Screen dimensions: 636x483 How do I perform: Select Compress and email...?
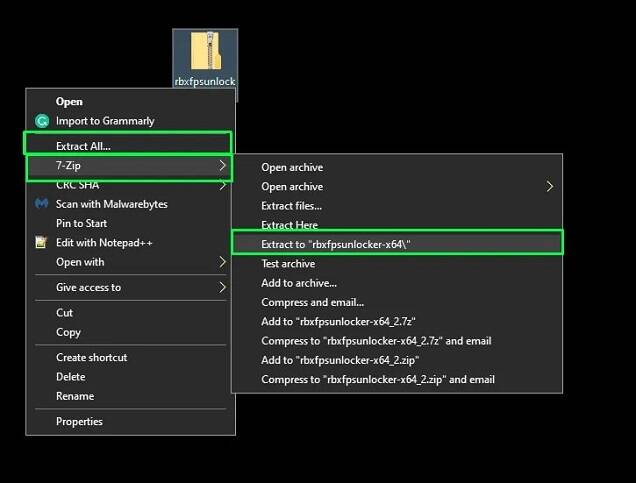pyautogui.click(x=397, y=302)
